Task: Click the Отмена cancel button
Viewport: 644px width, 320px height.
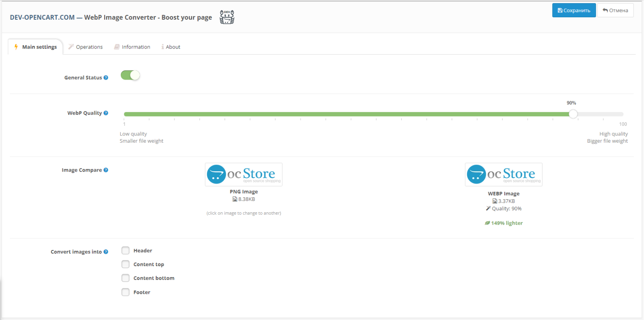Action: [x=615, y=10]
